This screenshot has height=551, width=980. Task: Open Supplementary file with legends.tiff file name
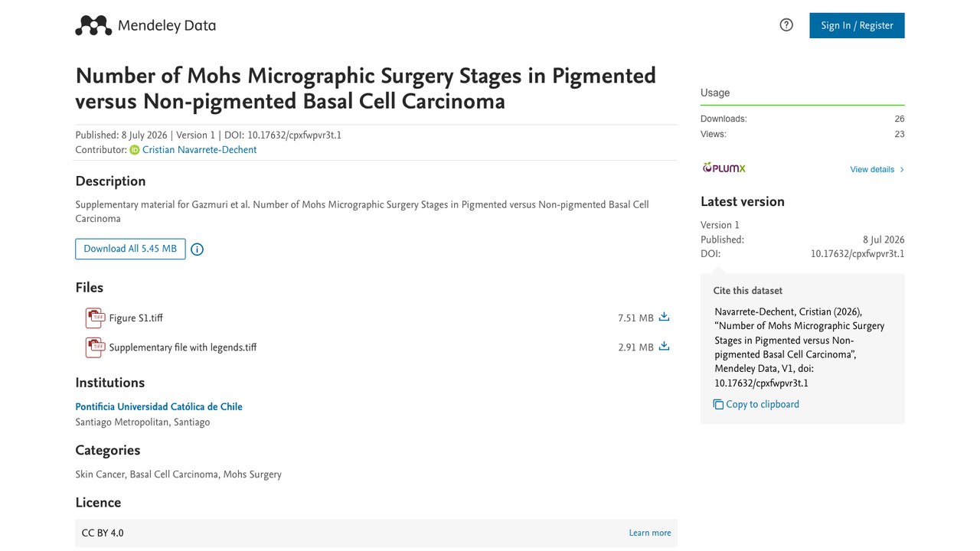point(183,347)
